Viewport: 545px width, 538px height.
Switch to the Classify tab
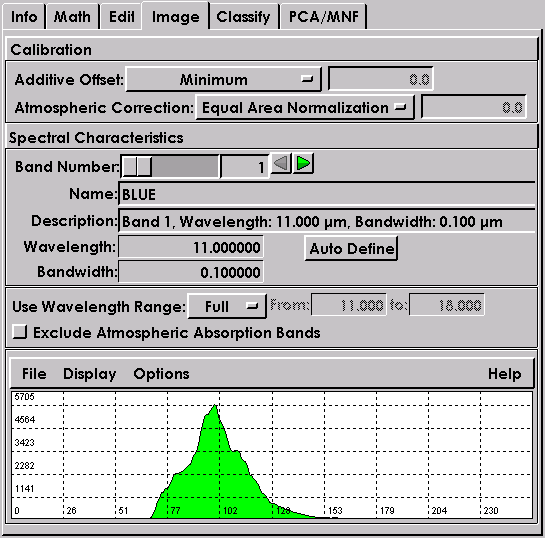(x=243, y=17)
